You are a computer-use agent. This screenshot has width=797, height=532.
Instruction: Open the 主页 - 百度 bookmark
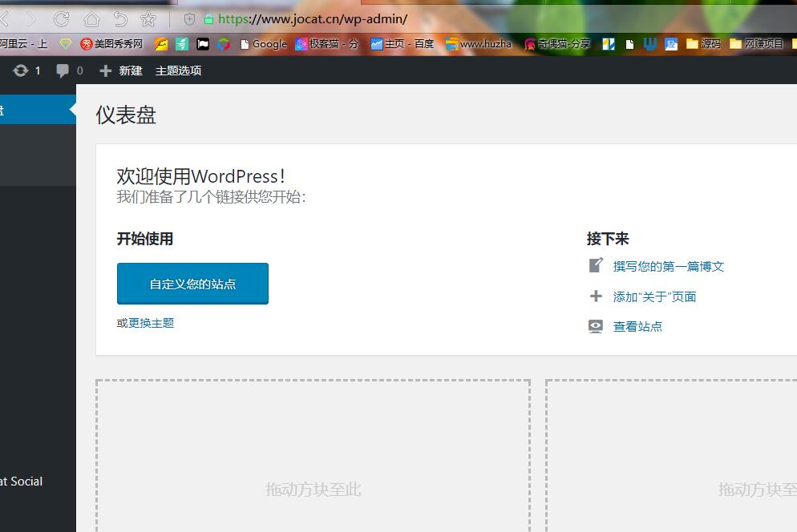(402, 44)
